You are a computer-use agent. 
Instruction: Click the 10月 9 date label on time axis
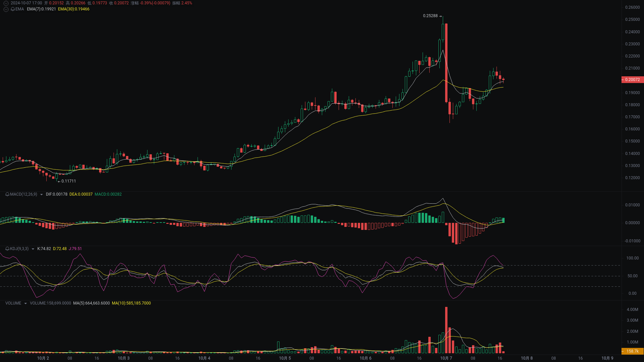tap(607, 358)
